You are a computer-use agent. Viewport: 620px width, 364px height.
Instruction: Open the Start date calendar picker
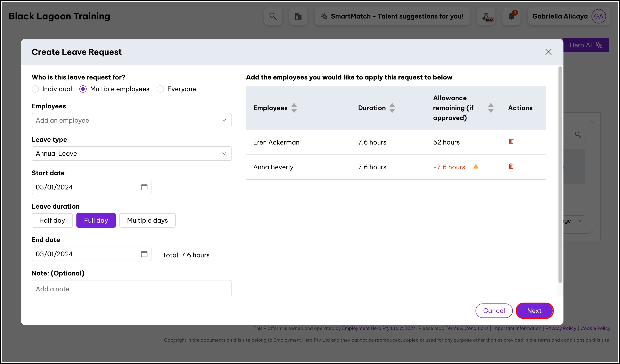pos(144,187)
